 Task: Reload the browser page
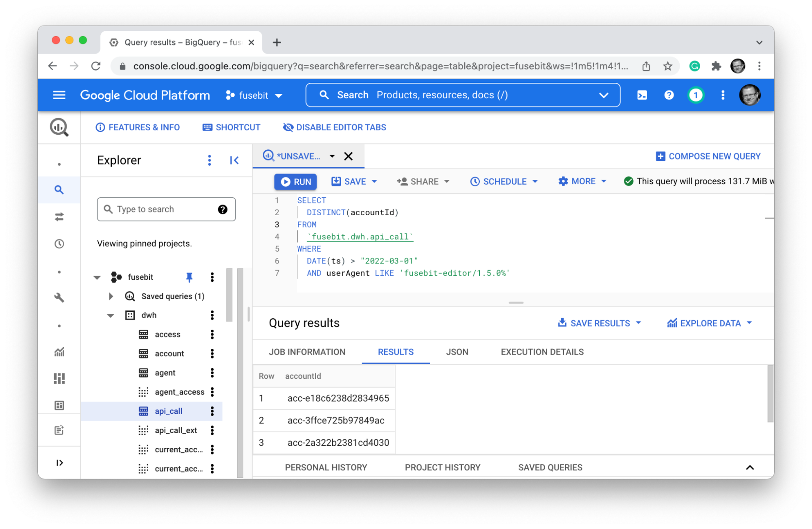tap(96, 66)
